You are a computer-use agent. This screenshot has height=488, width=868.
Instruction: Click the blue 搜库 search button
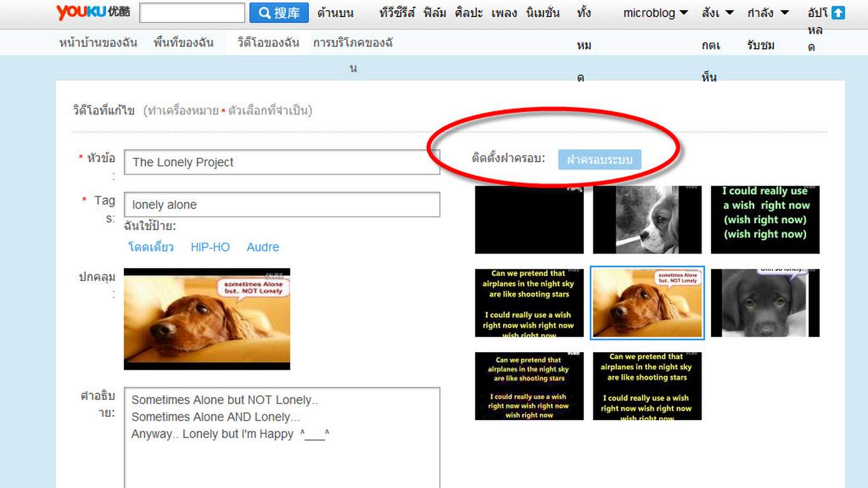[279, 13]
